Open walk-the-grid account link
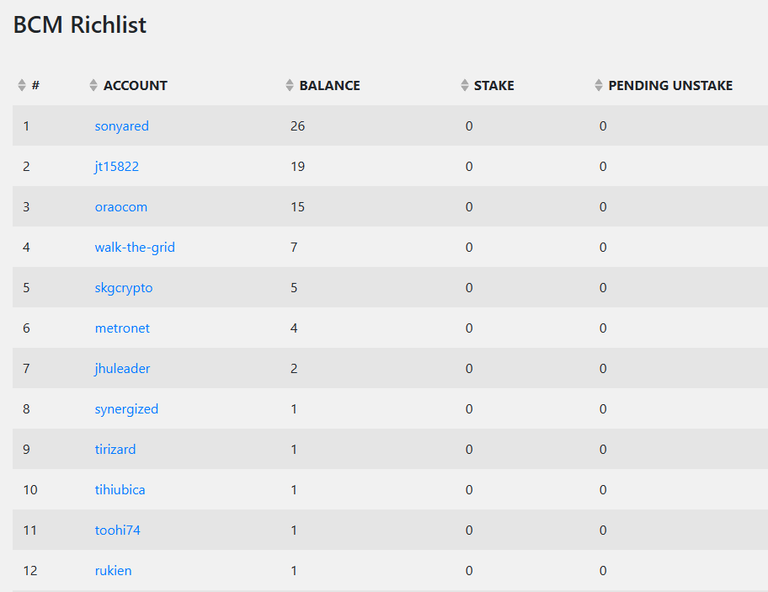The width and height of the screenshot is (768, 592). click(x=135, y=247)
